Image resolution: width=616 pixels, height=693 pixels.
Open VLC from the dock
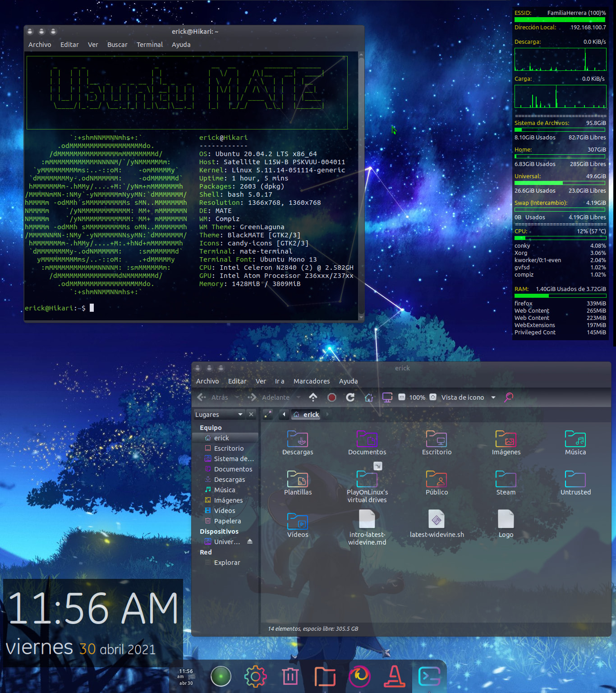point(394,676)
